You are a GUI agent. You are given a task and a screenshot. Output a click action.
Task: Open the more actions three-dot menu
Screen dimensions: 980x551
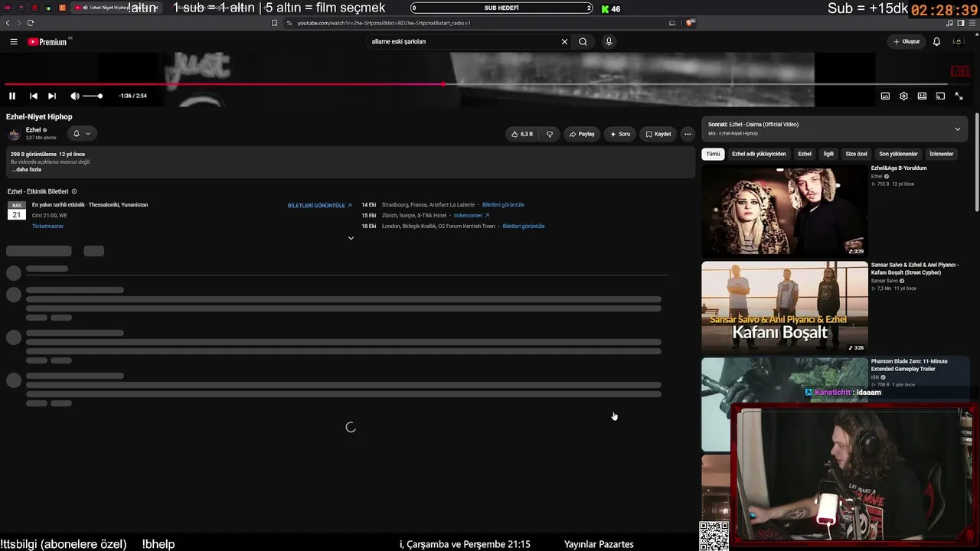point(688,134)
